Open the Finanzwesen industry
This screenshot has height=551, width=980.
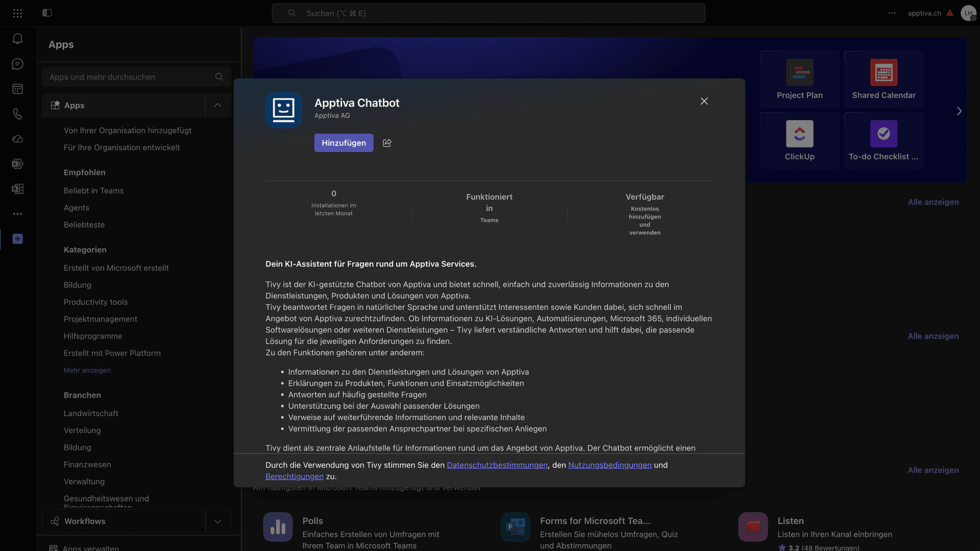87,464
